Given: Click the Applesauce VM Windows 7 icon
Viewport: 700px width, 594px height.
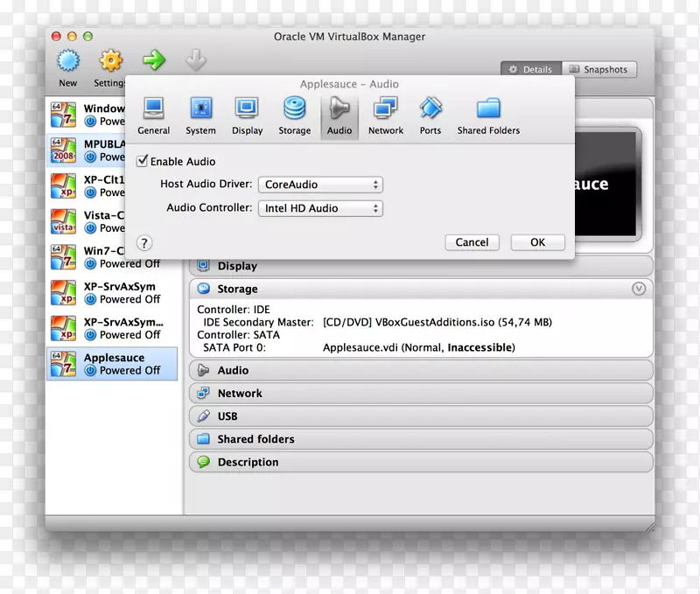Looking at the screenshot, I should click(x=63, y=364).
